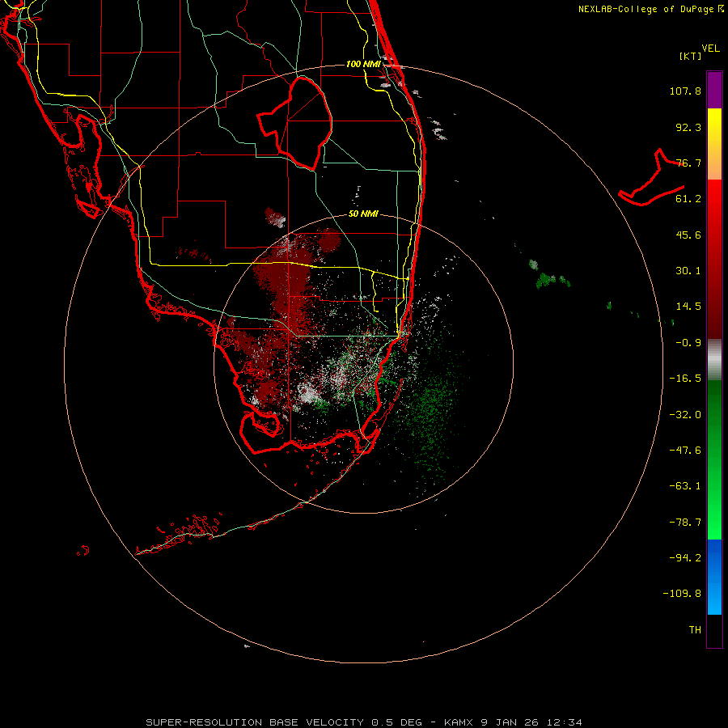Select the -47.6 velocity scale value
Viewport: 728px width, 728px height.
pyautogui.click(x=685, y=451)
